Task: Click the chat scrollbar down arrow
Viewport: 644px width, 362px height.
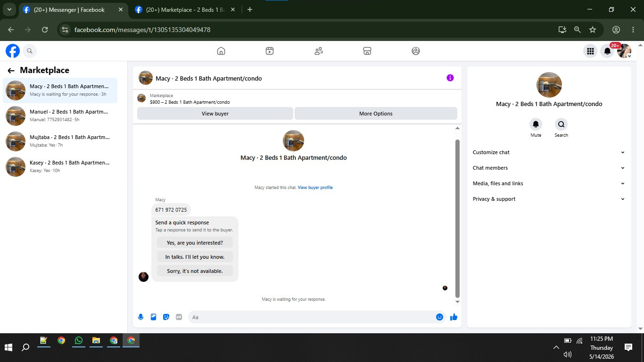Action: pyautogui.click(x=457, y=302)
